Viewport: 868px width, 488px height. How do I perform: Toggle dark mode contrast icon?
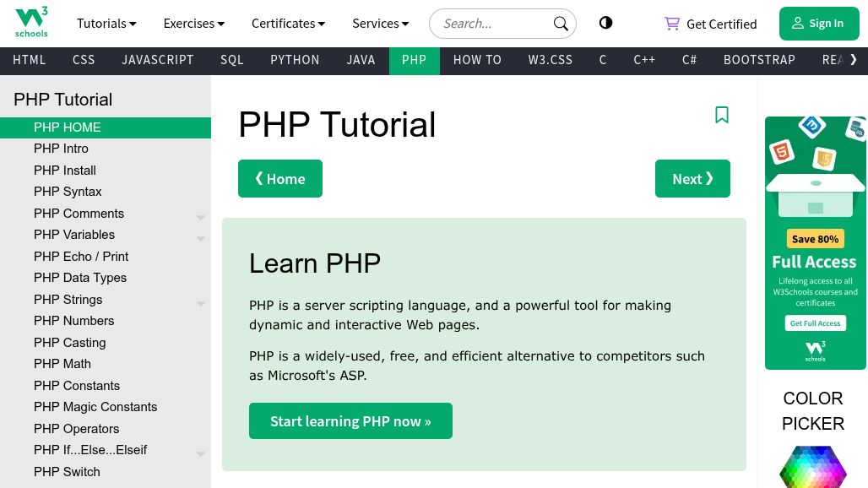coord(605,23)
